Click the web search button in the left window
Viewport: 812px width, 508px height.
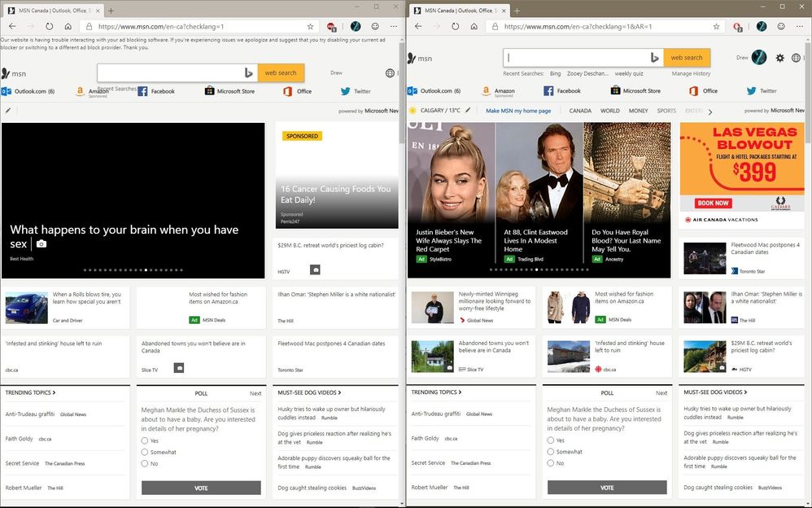point(281,73)
